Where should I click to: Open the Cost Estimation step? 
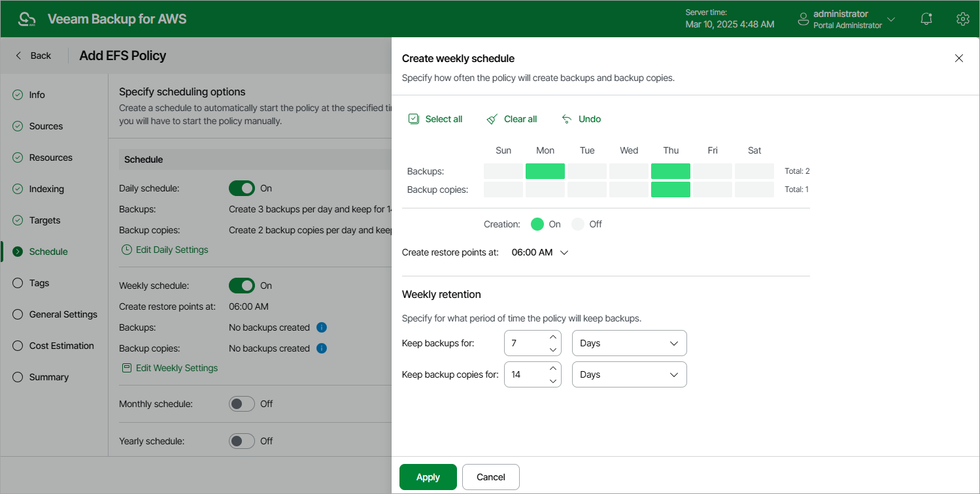[61, 346]
